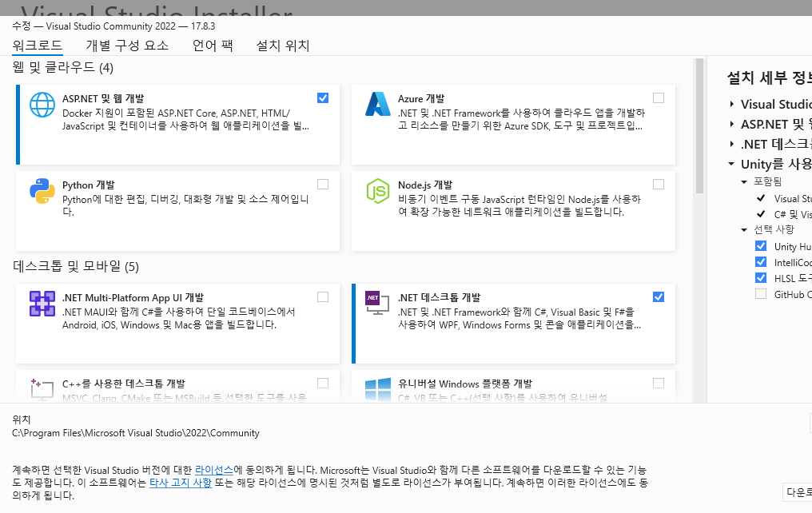This screenshot has height=513, width=812.
Task: Click the 데스크톱 및 모바일 (5) heading
Action: [x=76, y=267]
